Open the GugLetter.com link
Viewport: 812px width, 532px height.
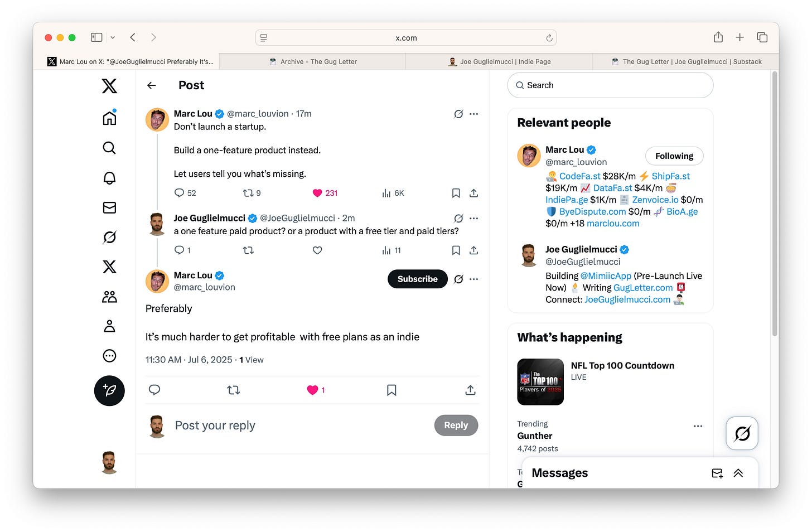pyautogui.click(x=643, y=288)
